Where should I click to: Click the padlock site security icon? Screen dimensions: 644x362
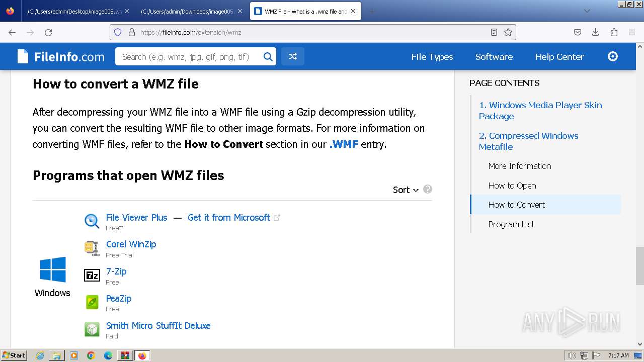[132, 32]
